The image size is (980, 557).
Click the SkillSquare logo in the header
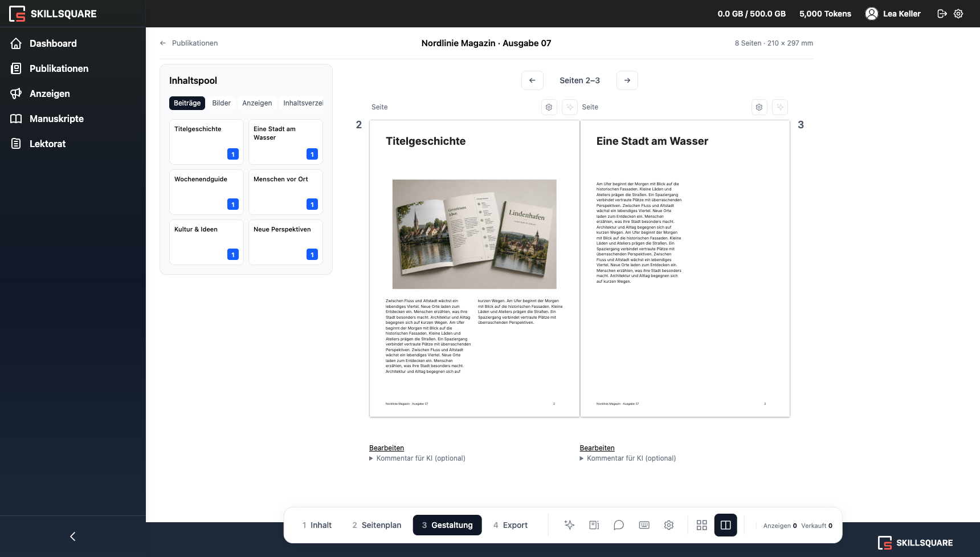click(53, 14)
